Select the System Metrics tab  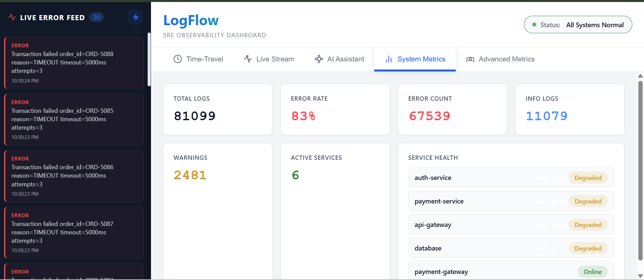pyautogui.click(x=415, y=59)
